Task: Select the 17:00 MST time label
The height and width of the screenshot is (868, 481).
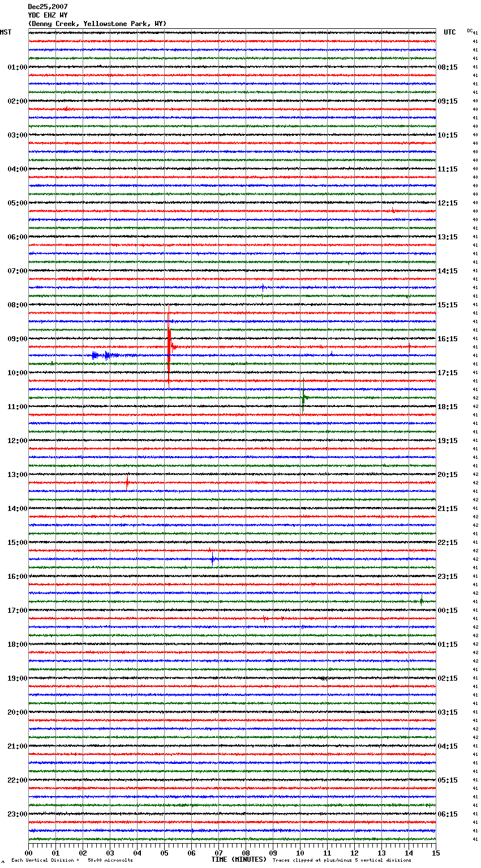Action: tap(17, 611)
